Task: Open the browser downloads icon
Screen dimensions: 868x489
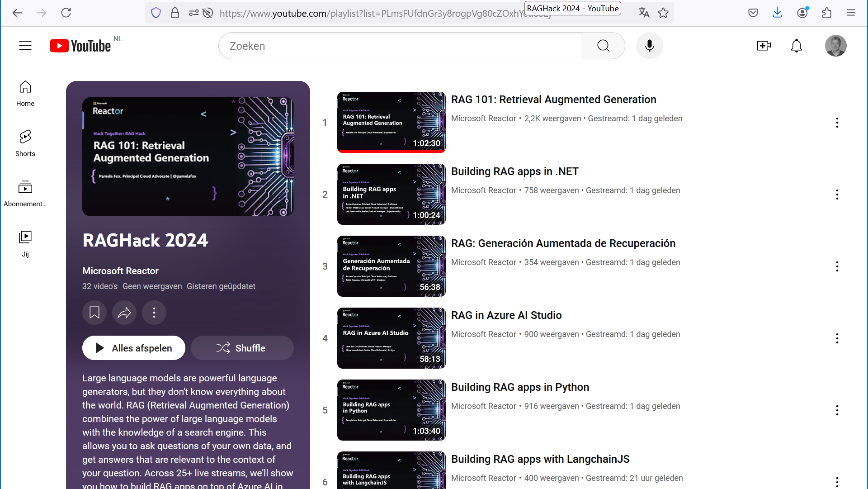Action: (778, 13)
